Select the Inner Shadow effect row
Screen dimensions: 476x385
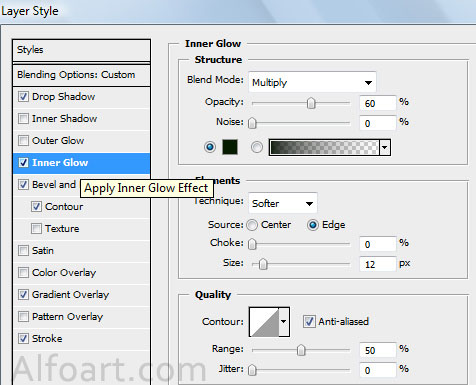click(x=81, y=119)
